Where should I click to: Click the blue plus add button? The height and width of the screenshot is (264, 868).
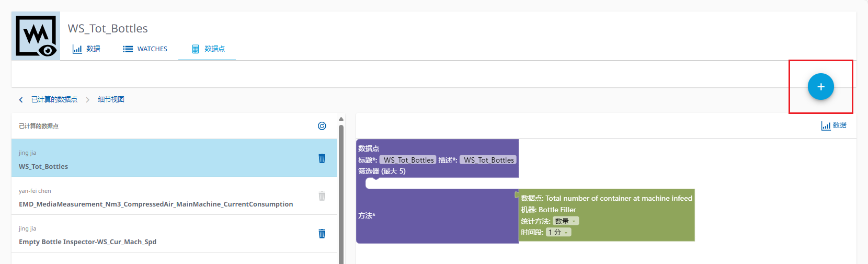click(820, 87)
